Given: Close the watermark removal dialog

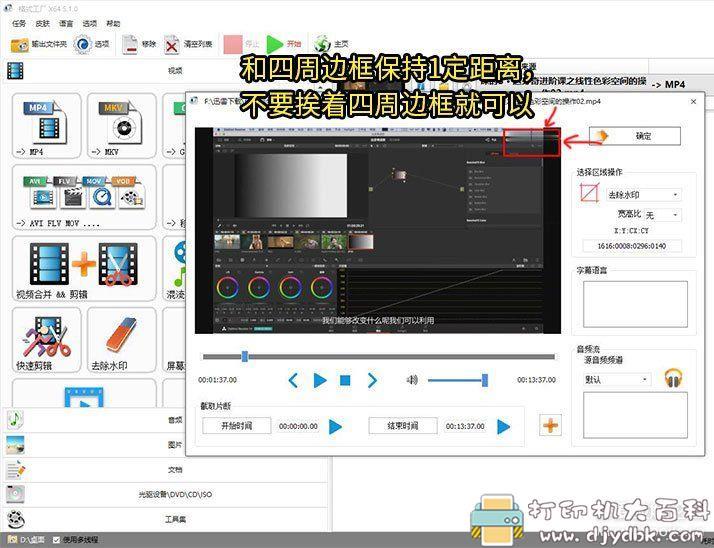Looking at the screenshot, I should pos(693,102).
